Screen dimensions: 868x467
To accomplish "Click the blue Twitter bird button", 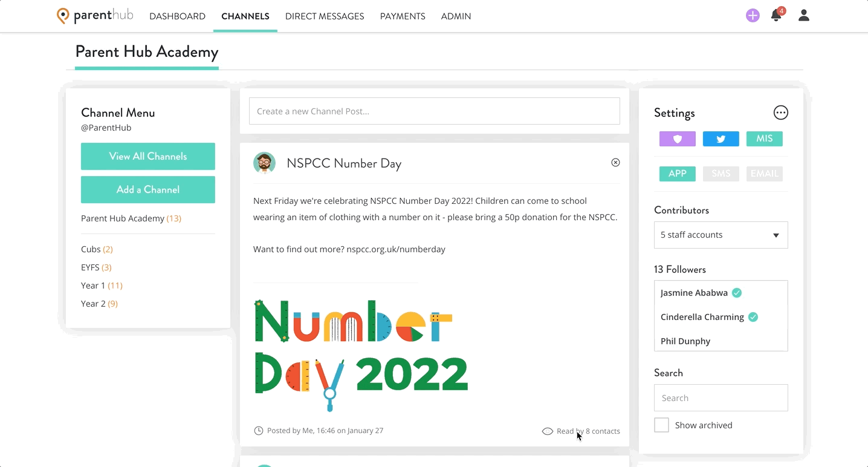I will [x=721, y=139].
